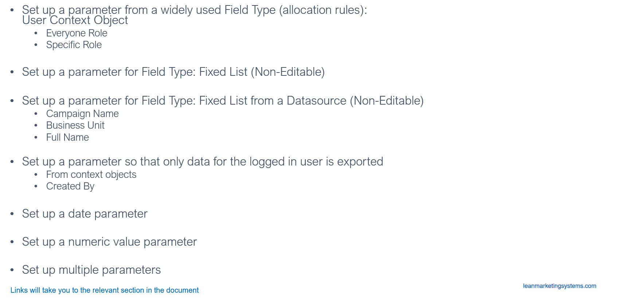Image resolution: width=644 pixels, height=300 pixels.
Task: Open Set up multiple parameters link
Action: click(x=91, y=270)
